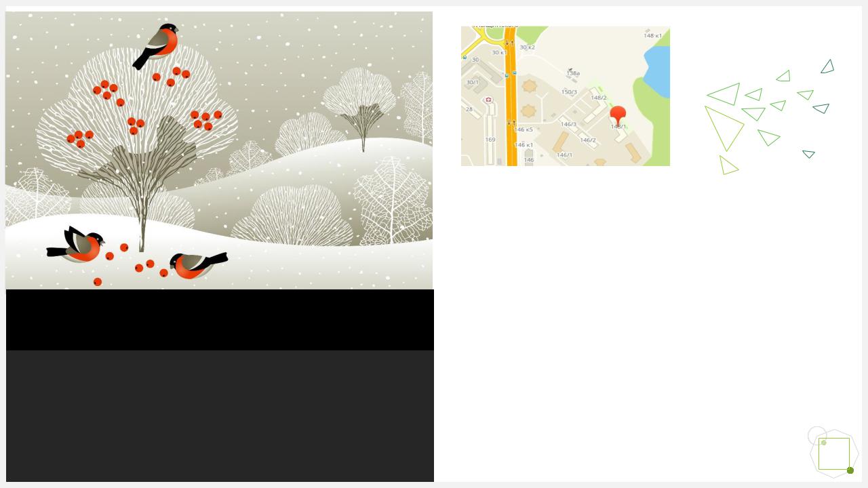The height and width of the screenshot is (488, 868).
Task: Click the small dark green triangle near top right
Action: 827,66
